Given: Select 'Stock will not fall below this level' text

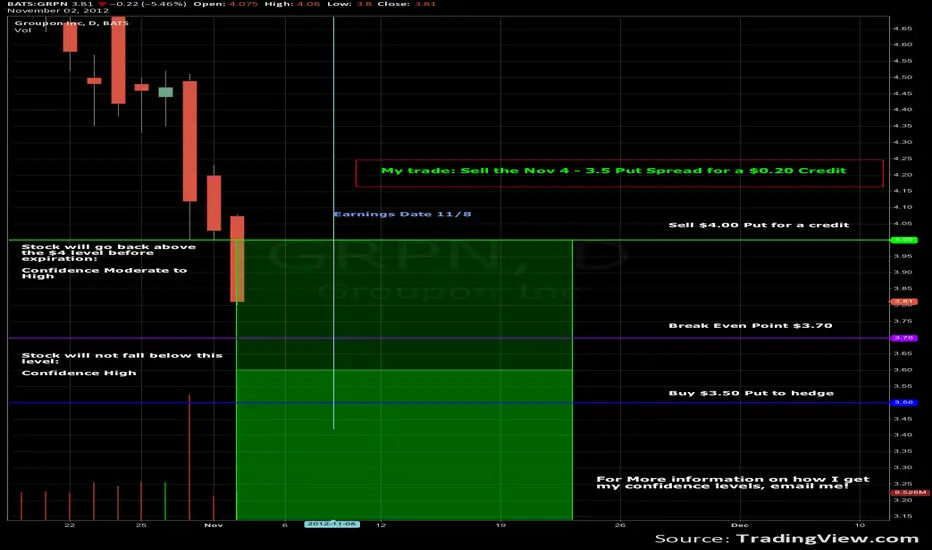Looking at the screenshot, I should point(122,358).
